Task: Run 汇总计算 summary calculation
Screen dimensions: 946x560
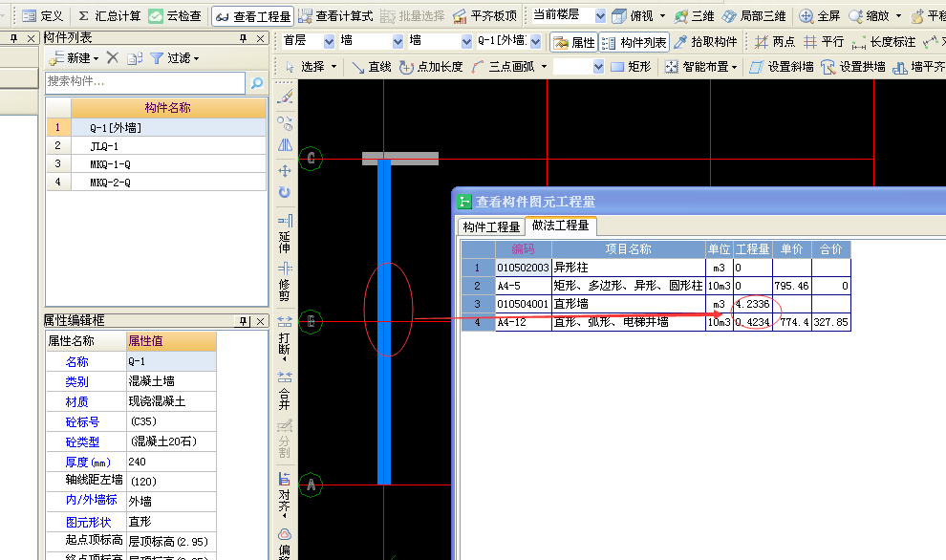Action: (x=109, y=15)
